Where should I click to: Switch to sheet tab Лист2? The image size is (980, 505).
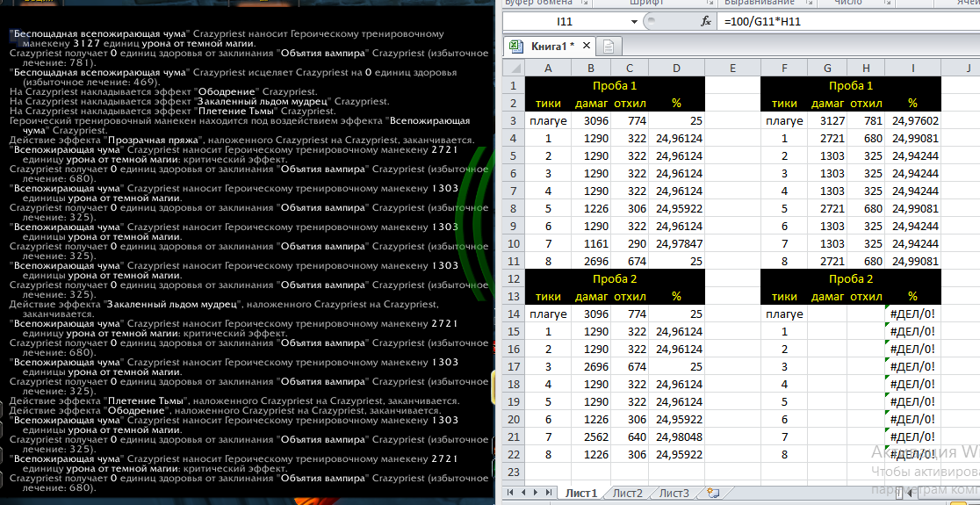(628, 493)
